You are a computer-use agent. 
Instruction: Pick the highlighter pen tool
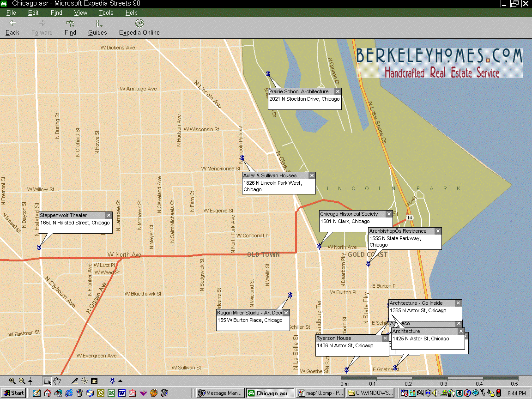[x=75, y=381]
